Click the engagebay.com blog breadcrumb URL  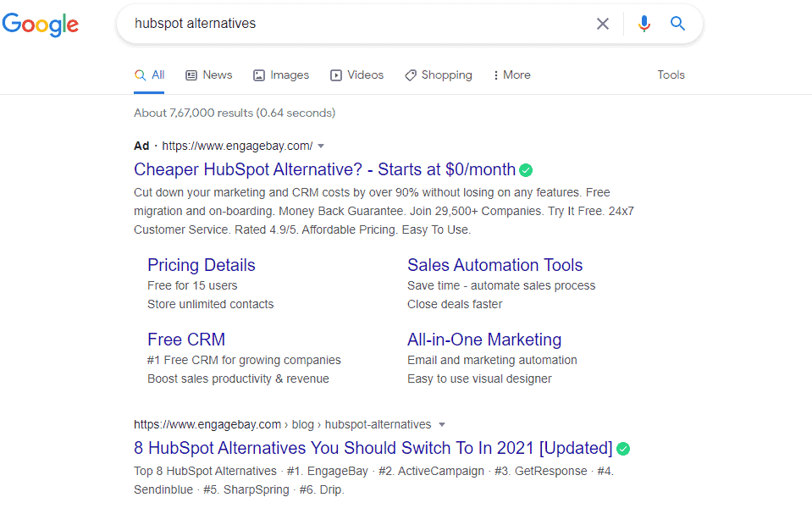(282, 424)
